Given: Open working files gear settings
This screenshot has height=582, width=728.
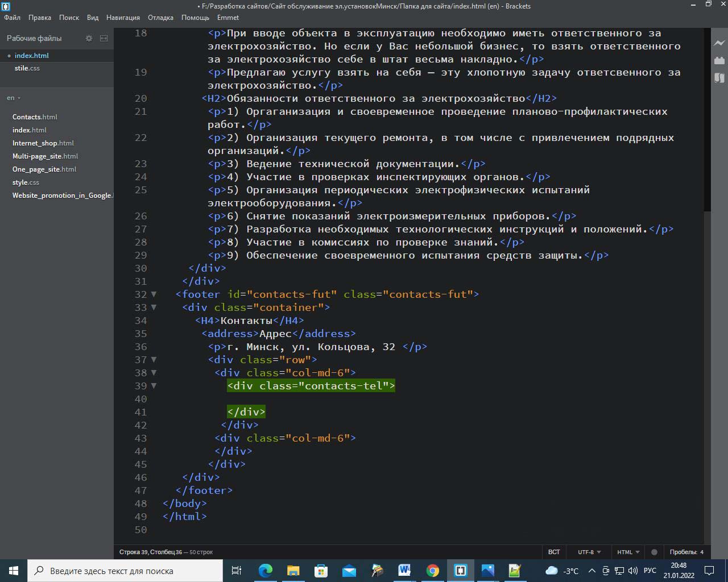Looking at the screenshot, I should 89,38.
